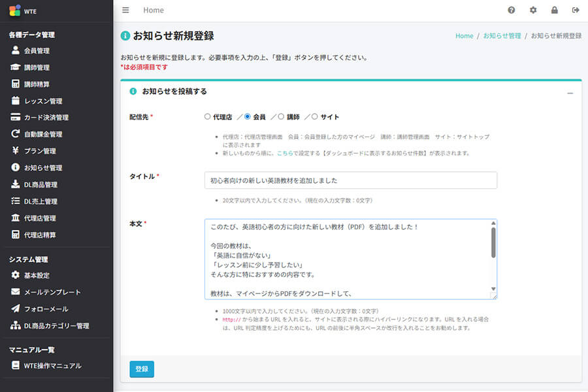Select the レッスン管理 calendar icon

pos(15,101)
